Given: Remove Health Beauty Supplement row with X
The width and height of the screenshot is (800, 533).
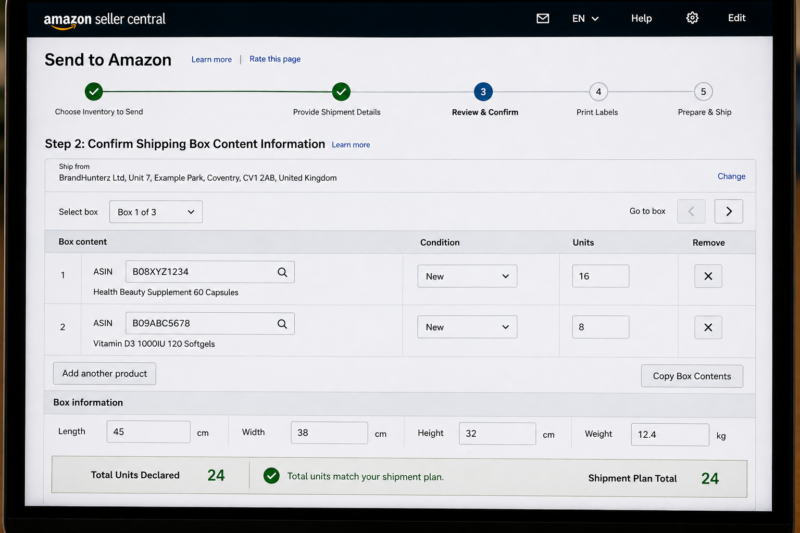Looking at the screenshot, I should 708,276.
